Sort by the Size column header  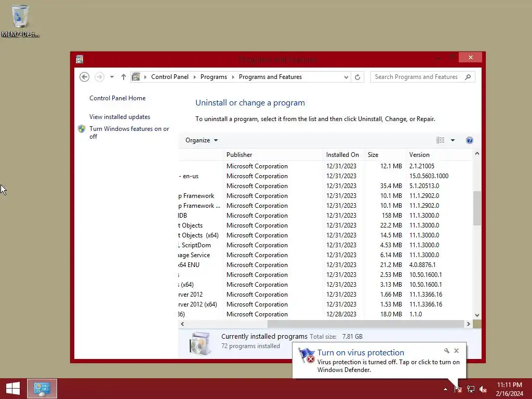click(x=385, y=155)
